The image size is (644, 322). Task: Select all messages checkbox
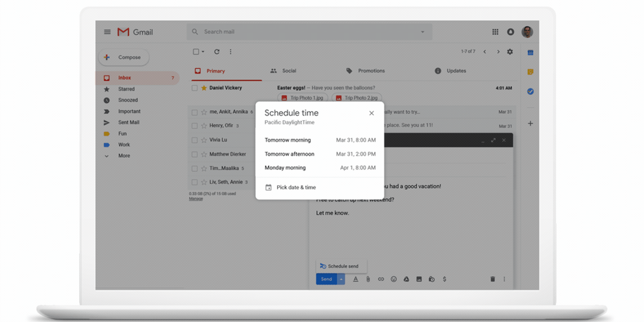click(196, 52)
